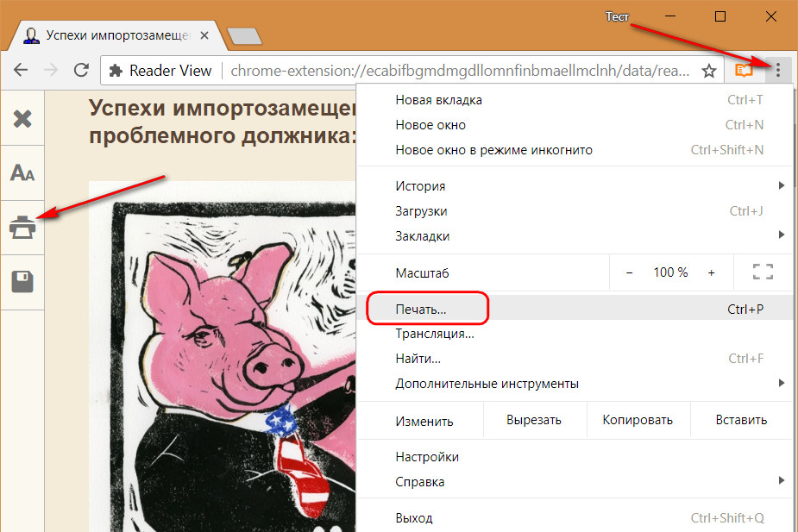This screenshot has height=532, width=798.
Task: Click the pig cartoon article image
Action: tap(223, 356)
